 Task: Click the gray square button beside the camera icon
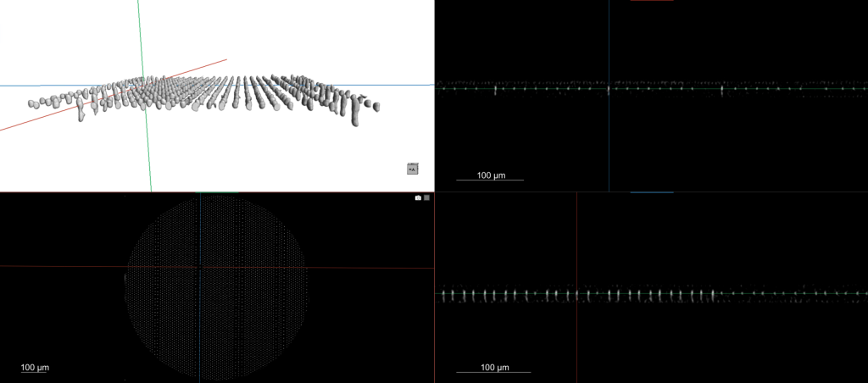click(426, 197)
